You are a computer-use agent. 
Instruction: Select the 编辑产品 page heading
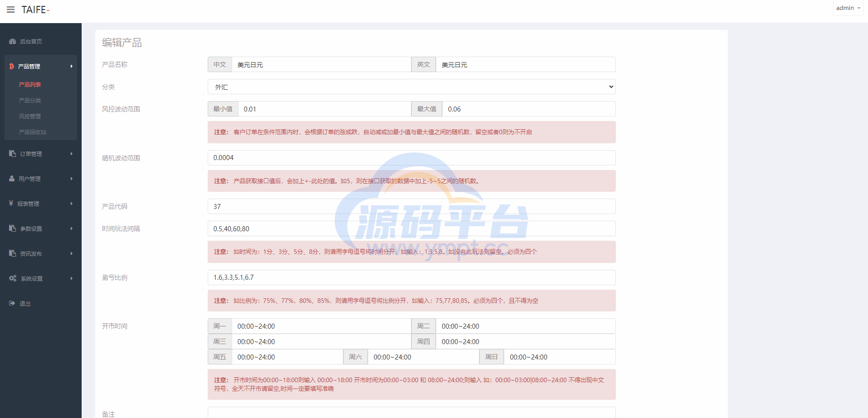tap(122, 43)
